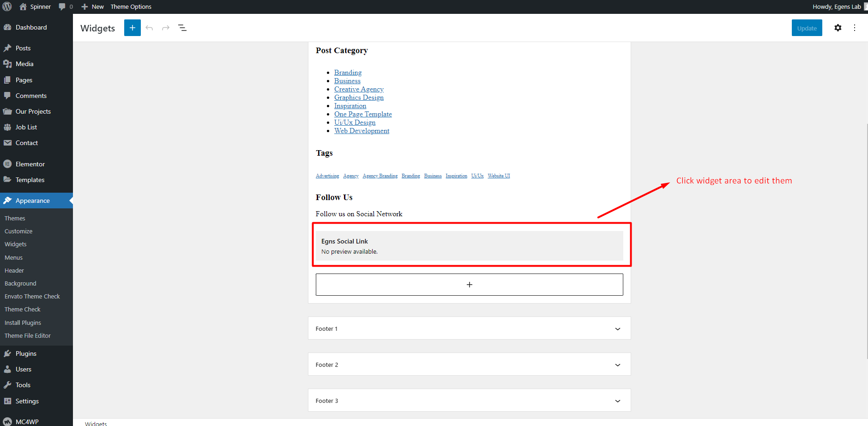868x426 pixels.
Task: Click the Media icon in sidebar
Action: [7, 64]
